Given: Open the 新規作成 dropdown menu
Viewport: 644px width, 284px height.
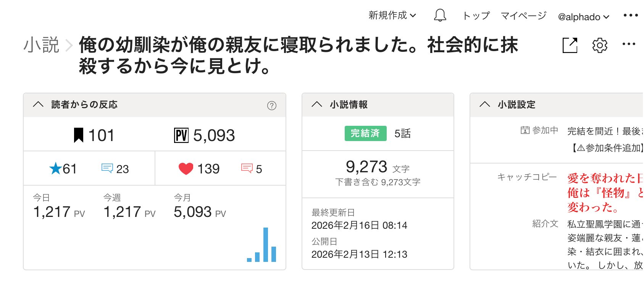Looking at the screenshot, I should pos(392,16).
